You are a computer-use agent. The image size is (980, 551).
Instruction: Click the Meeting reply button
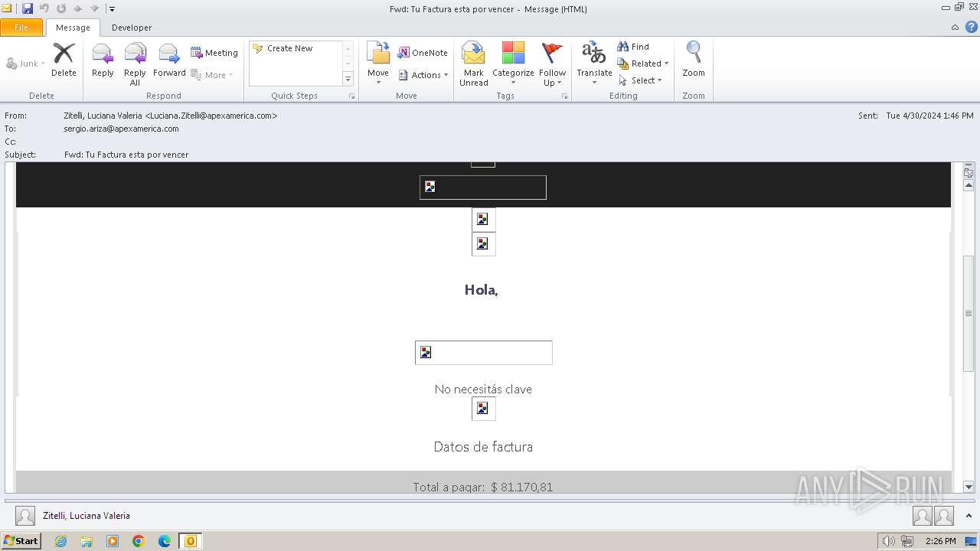tap(214, 53)
